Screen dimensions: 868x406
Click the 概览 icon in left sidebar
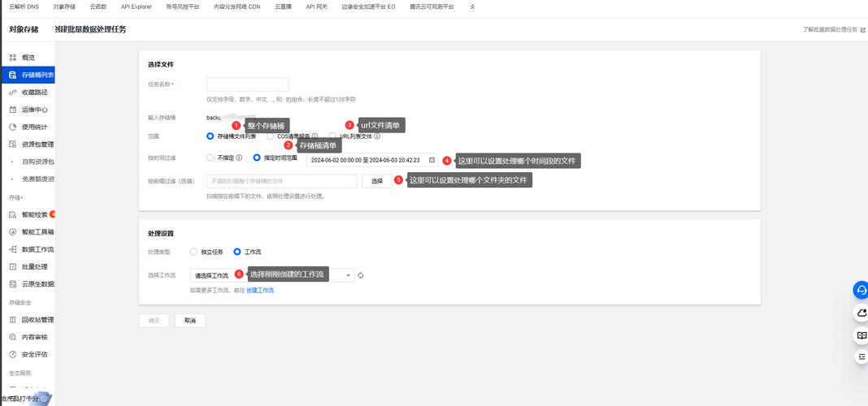[x=13, y=58]
